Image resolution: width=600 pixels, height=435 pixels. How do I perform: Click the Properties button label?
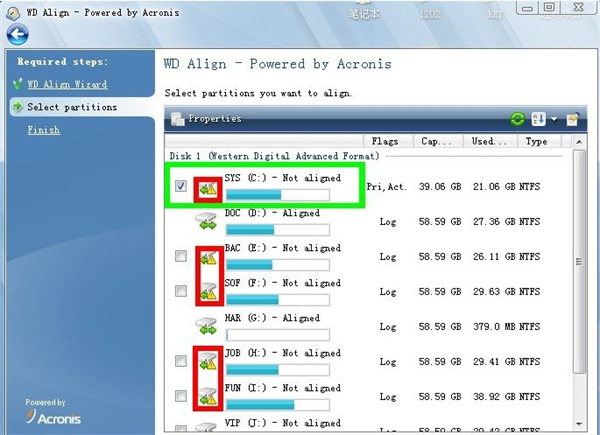point(215,119)
